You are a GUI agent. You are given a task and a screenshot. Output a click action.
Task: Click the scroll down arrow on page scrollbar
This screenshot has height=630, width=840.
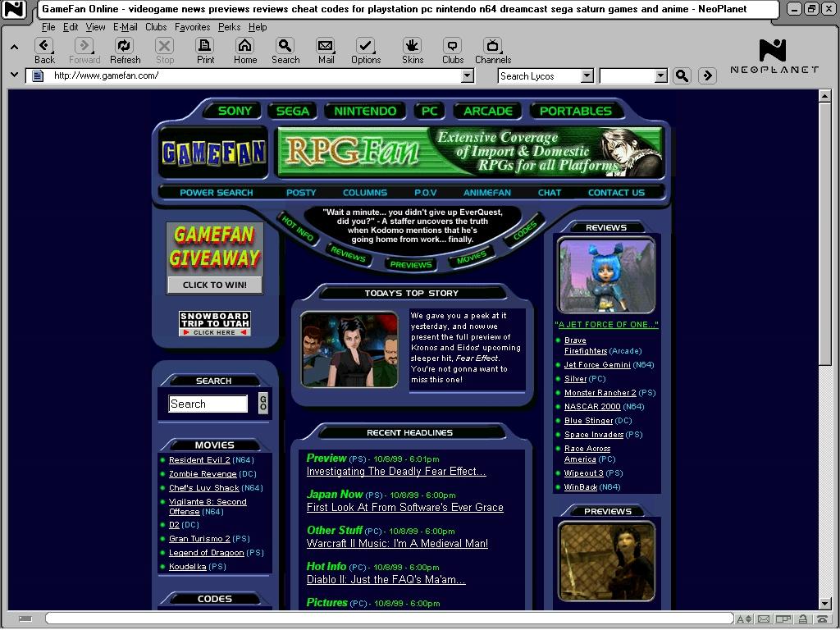(825, 604)
